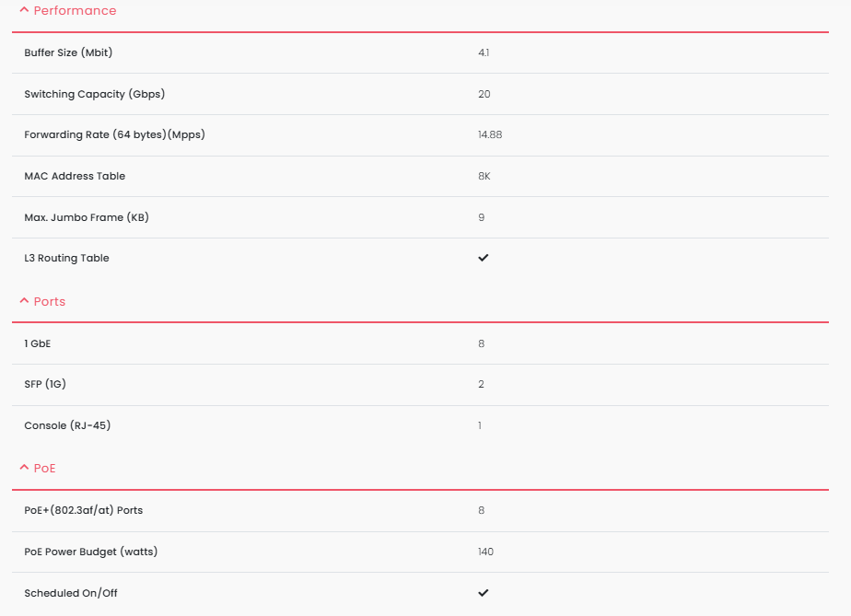Collapse Performance section using its chevron
Viewport: 851px width, 616px height.
[24, 10]
